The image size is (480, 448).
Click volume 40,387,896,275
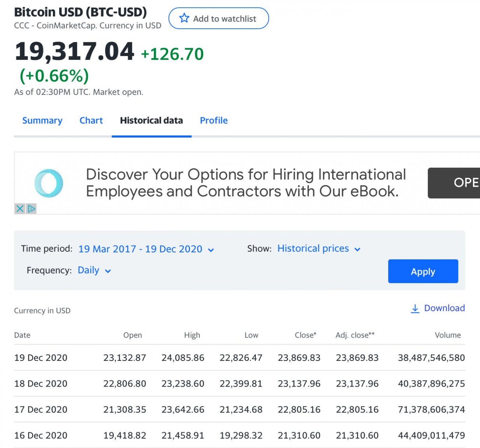(431, 384)
